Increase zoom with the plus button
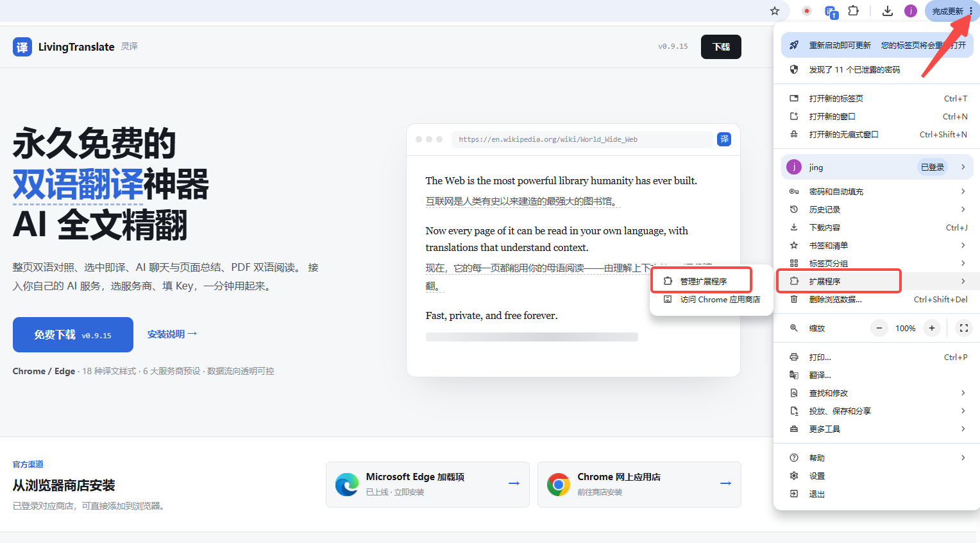Viewport: 980px width, 543px height. point(932,328)
